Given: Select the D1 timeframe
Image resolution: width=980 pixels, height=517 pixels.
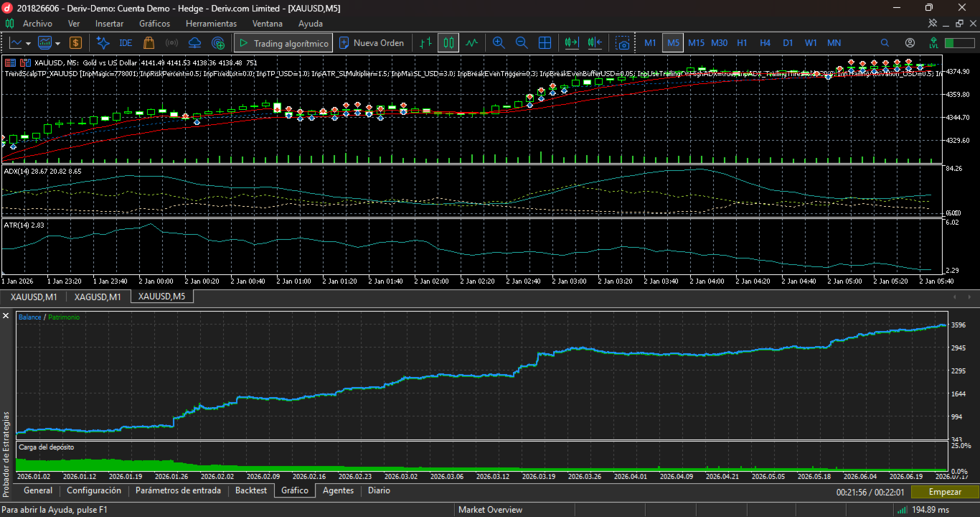Looking at the screenshot, I should coord(788,43).
